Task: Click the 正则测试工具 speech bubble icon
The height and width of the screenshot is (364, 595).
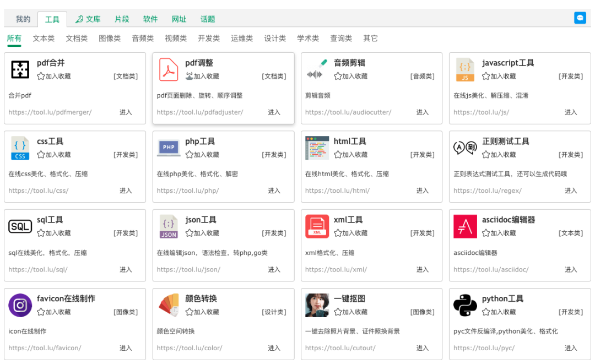Action: 465,147
